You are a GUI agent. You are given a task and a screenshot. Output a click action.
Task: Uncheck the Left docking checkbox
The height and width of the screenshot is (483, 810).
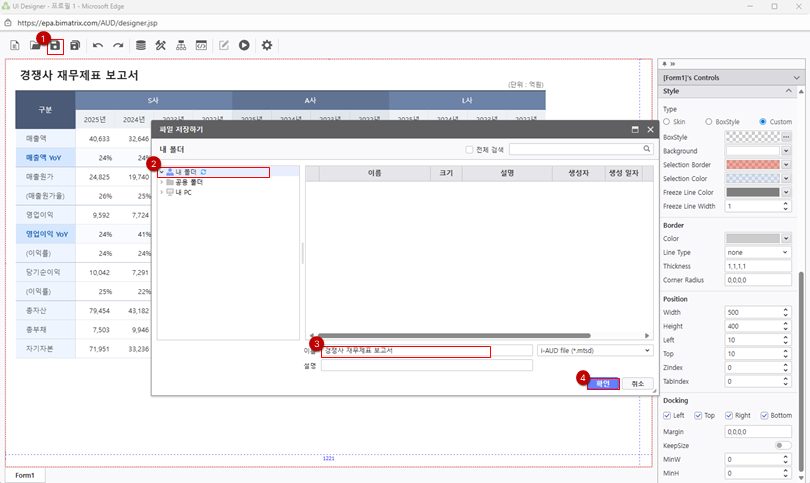pyautogui.click(x=667, y=415)
